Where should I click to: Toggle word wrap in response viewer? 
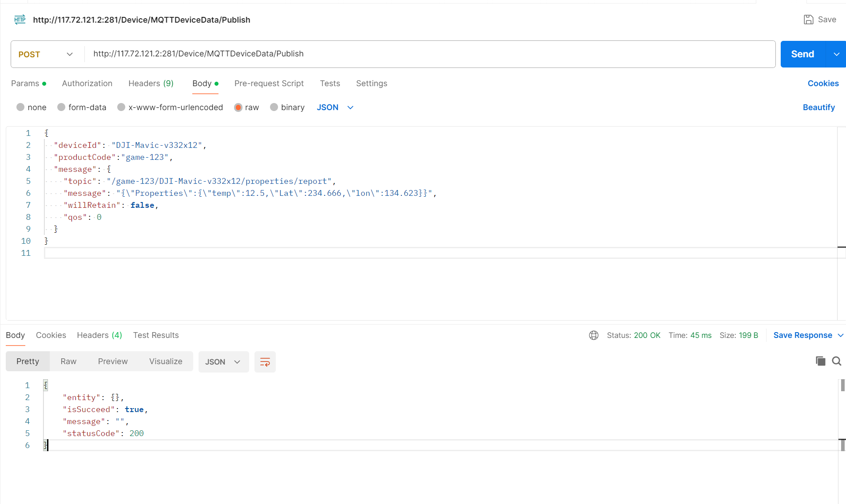pos(265,362)
